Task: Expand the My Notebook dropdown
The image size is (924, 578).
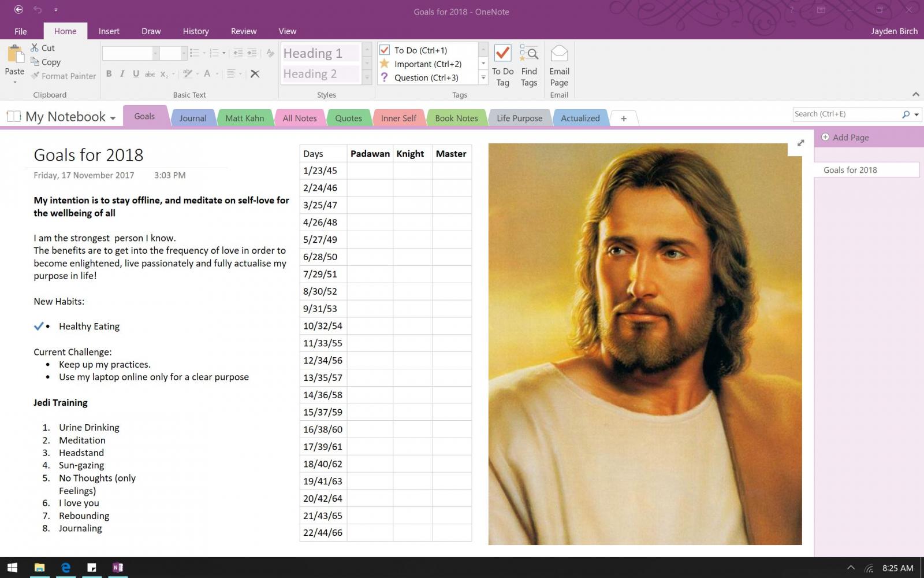Action: [113, 118]
